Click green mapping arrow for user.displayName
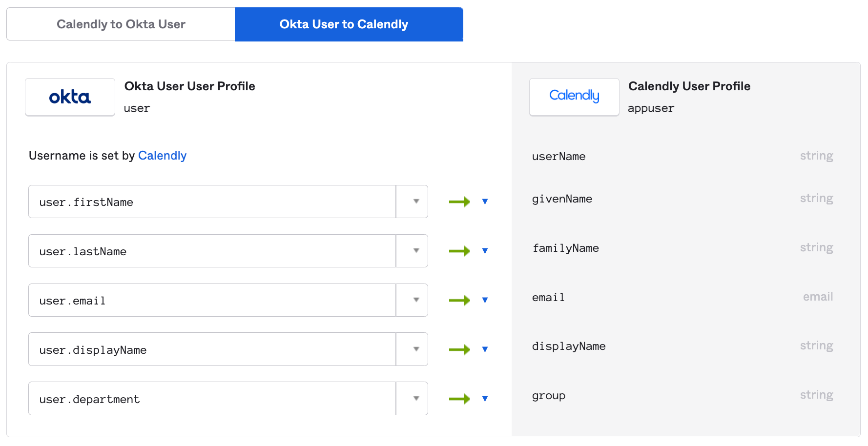 pos(459,349)
